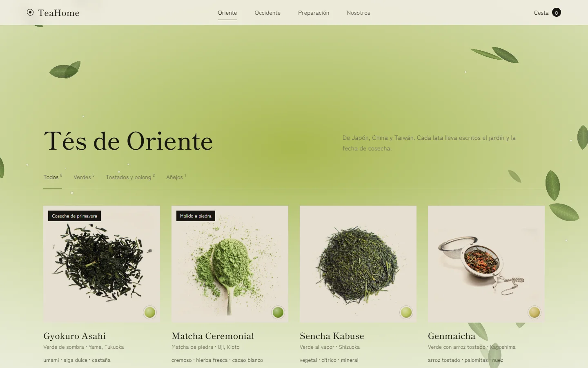Click the Molido a piedra badge
The image size is (588, 368).
196,216
